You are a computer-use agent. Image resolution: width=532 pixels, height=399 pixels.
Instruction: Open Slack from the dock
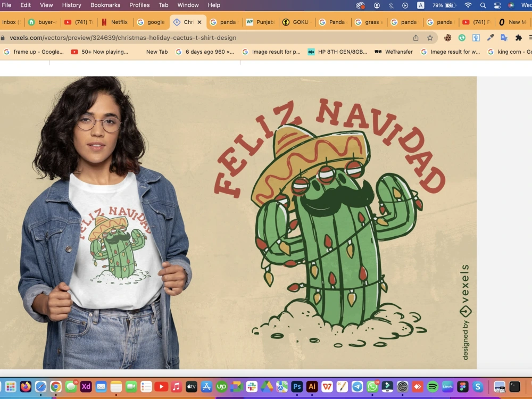click(x=252, y=386)
